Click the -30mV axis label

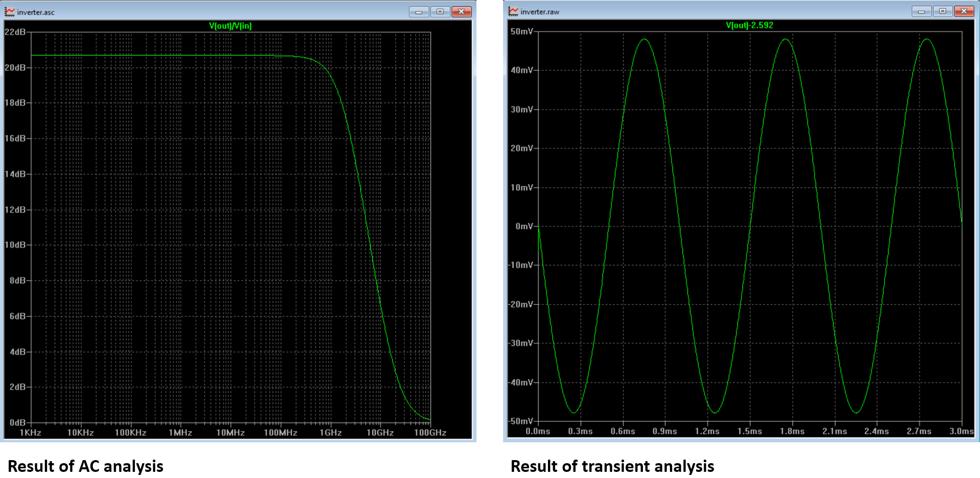(521, 343)
